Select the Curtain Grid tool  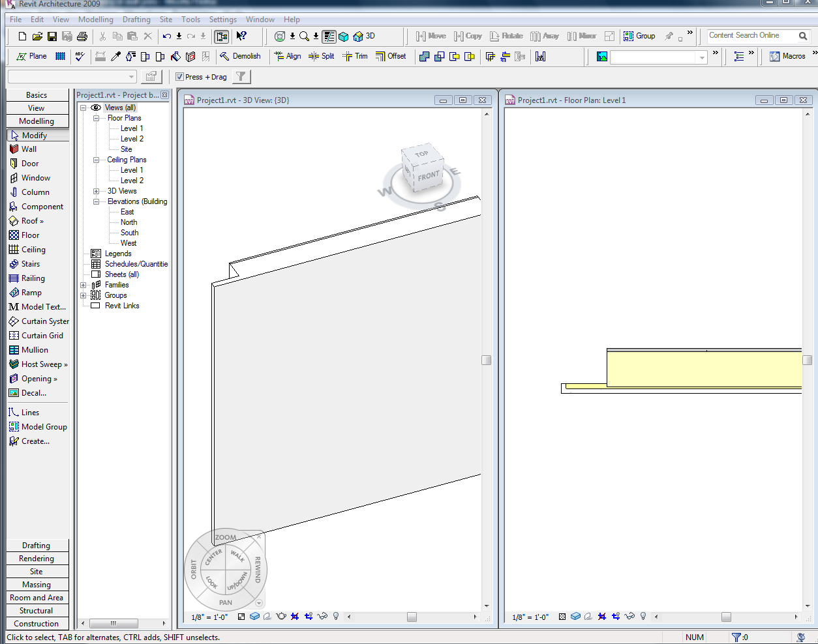coord(42,336)
